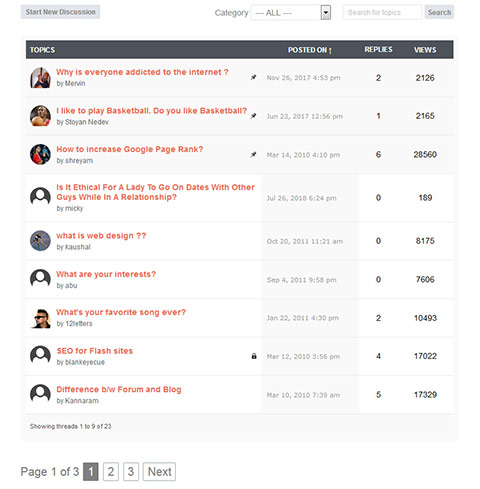Click the Search button
This screenshot has height=489, width=480.
click(439, 12)
